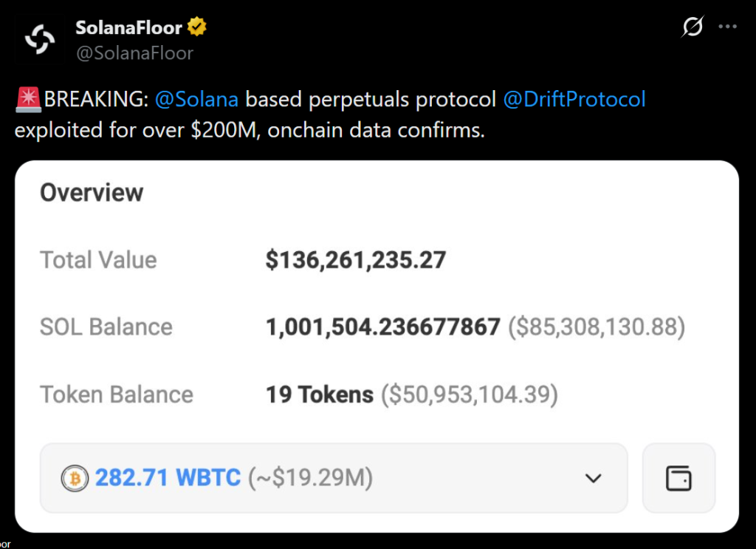Viewport: 756px width, 549px height.
Task: Click the orange WBTC bitcoin icon
Action: coord(73,478)
